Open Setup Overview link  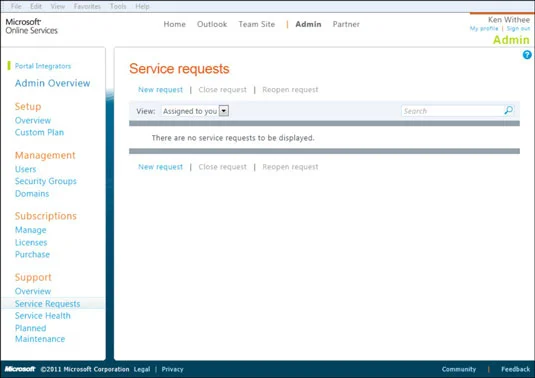[33, 120]
